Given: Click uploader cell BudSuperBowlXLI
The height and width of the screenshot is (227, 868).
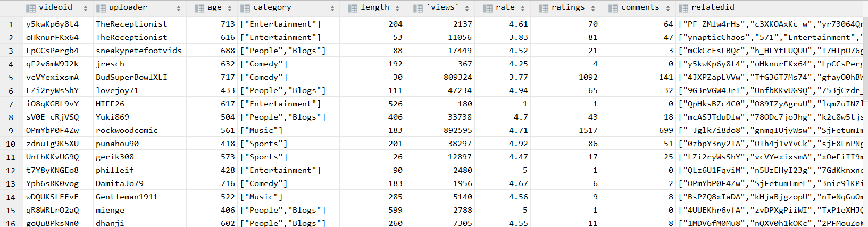Looking at the screenshot, I should click(131, 77).
